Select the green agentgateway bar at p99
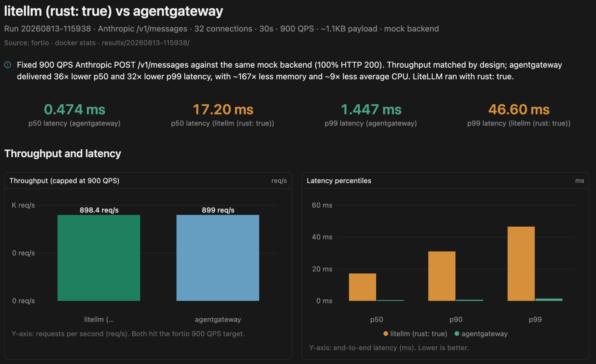The height and width of the screenshot is (364, 596). point(549,300)
